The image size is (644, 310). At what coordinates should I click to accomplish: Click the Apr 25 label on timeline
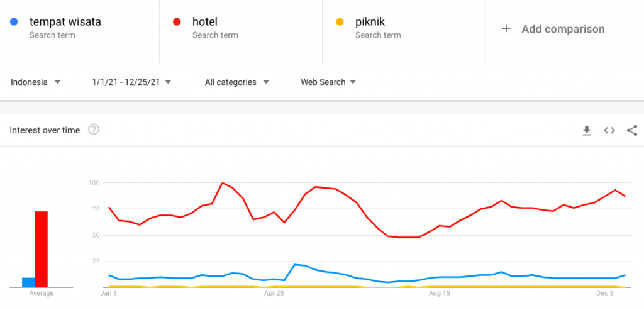pos(274,293)
